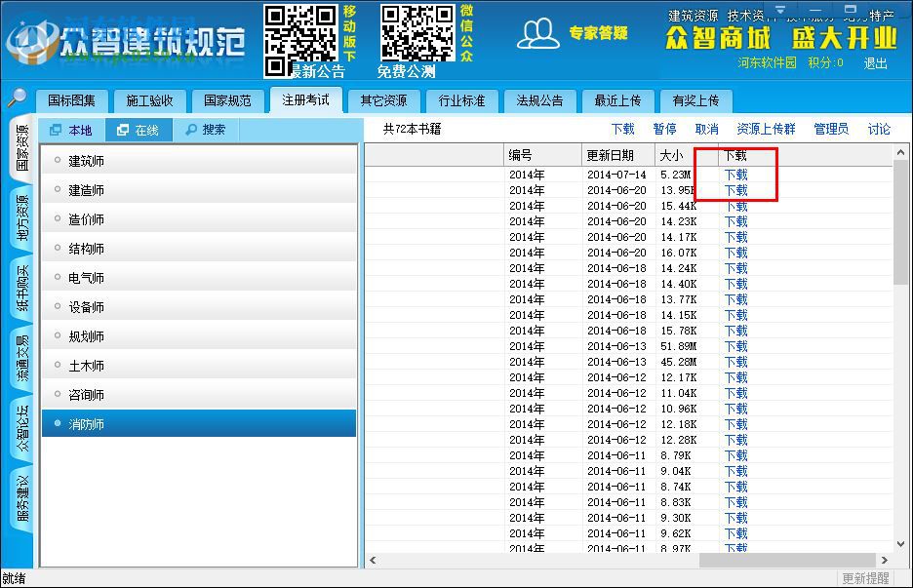Image resolution: width=913 pixels, height=588 pixels.
Task: Switch to the 注册考试 tab
Action: click(x=305, y=99)
